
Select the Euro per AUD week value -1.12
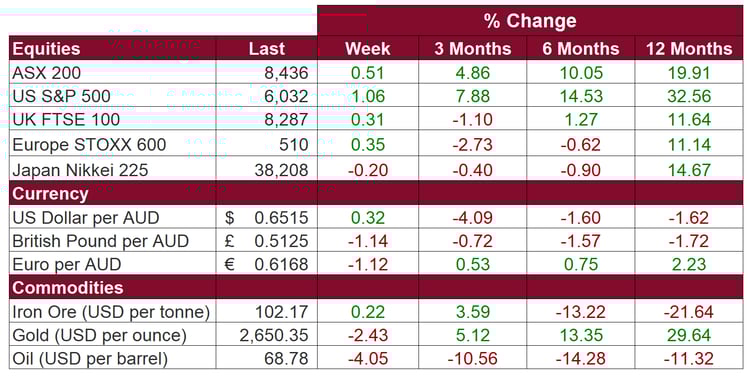pos(367,265)
